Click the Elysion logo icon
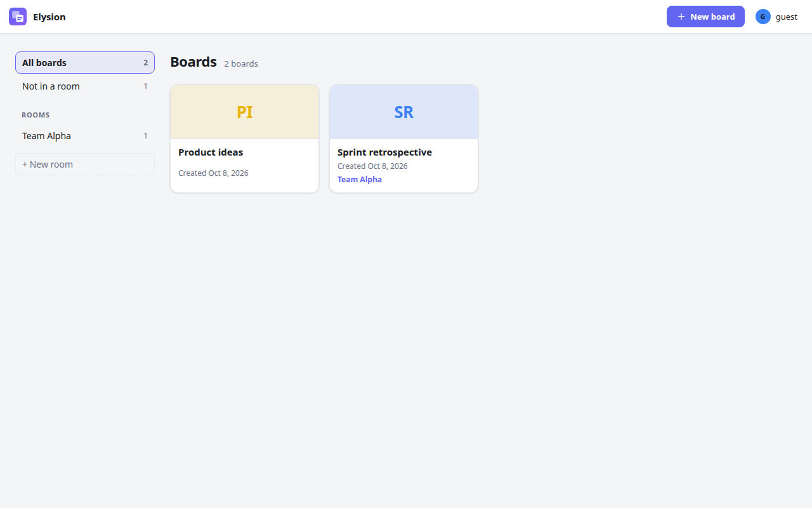This screenshot has width=812, height=508. [x=18, y=17]
